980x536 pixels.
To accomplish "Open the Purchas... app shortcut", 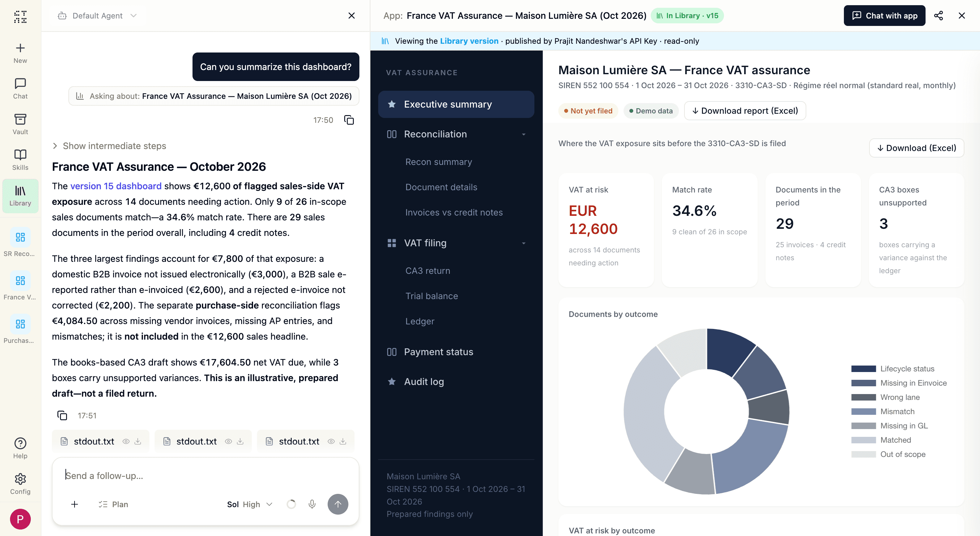I will coord(20,329).
